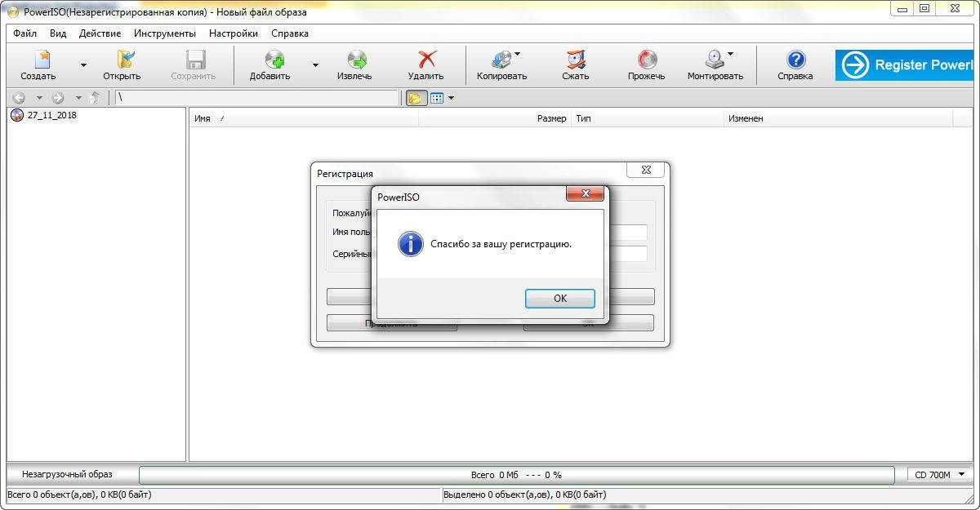980x510 pixels.
Task: Click the Back navigation arrow icon
Action: click(19, 98)
